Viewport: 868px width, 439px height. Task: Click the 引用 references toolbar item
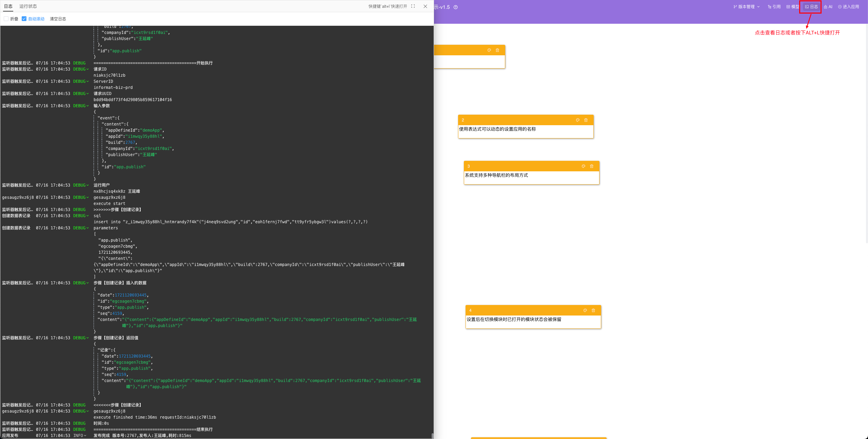point(774,7)
